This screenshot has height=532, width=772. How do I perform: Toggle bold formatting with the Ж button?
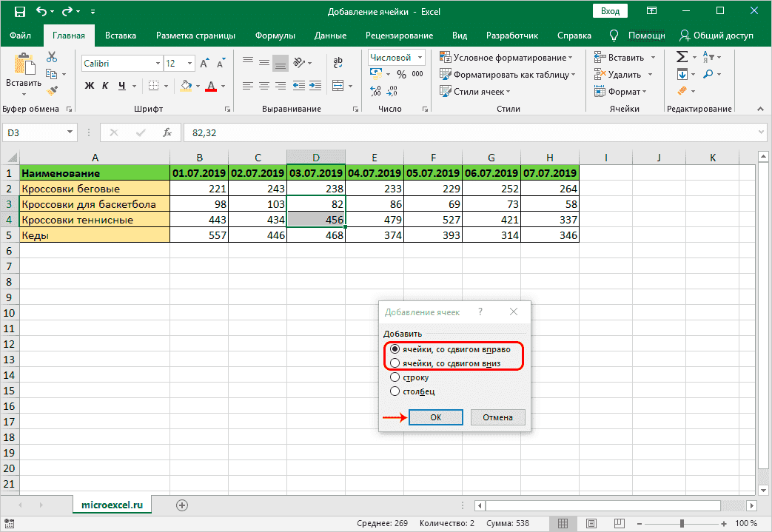tap(90, 86)
